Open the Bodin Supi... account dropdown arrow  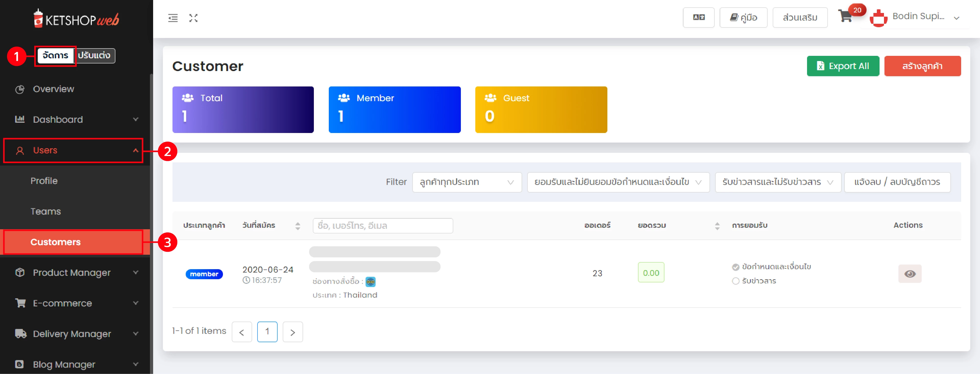point(956,18)
